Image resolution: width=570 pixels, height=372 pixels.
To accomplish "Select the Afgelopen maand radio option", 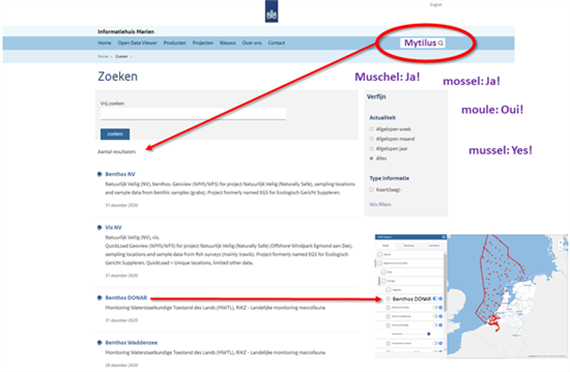I will (x=371, y=139).
